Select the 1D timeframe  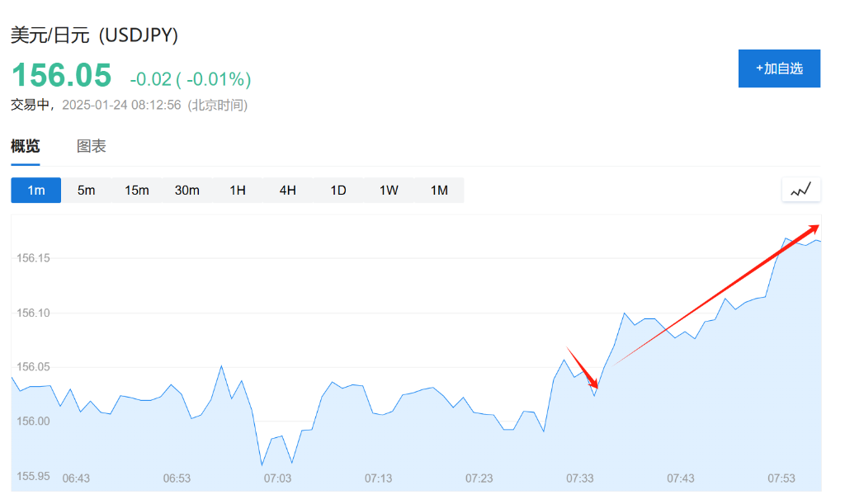click(338, 190)
